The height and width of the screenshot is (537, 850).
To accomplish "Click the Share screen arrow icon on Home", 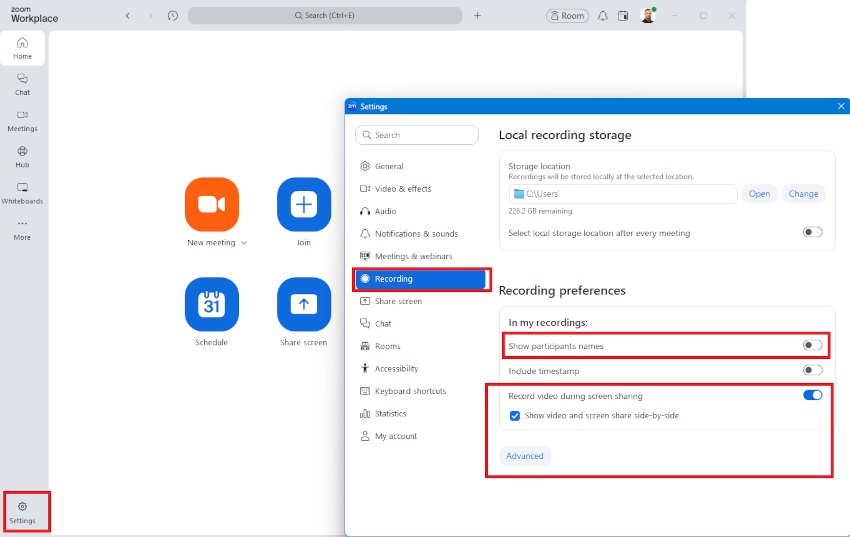I will (x=304, y=304).
